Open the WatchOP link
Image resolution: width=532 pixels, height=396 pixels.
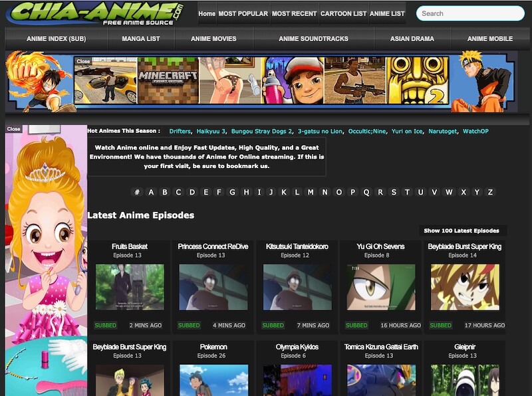(x=475, y=131)
